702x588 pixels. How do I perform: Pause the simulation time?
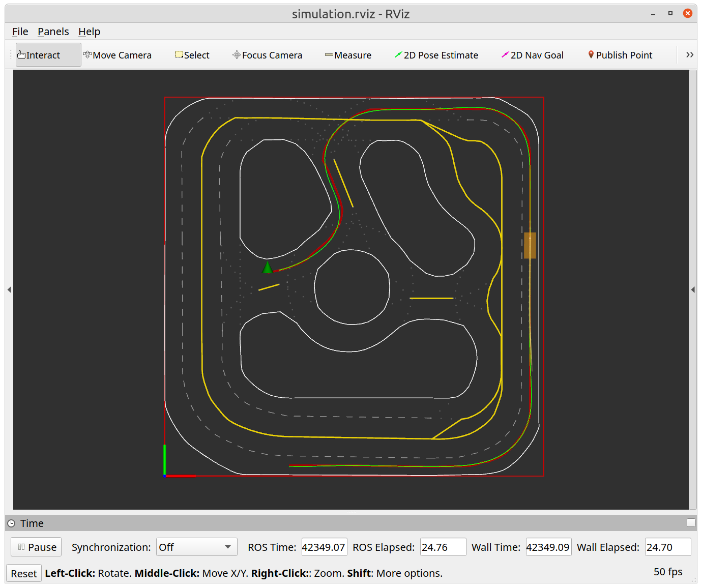[x=37, y=547]
